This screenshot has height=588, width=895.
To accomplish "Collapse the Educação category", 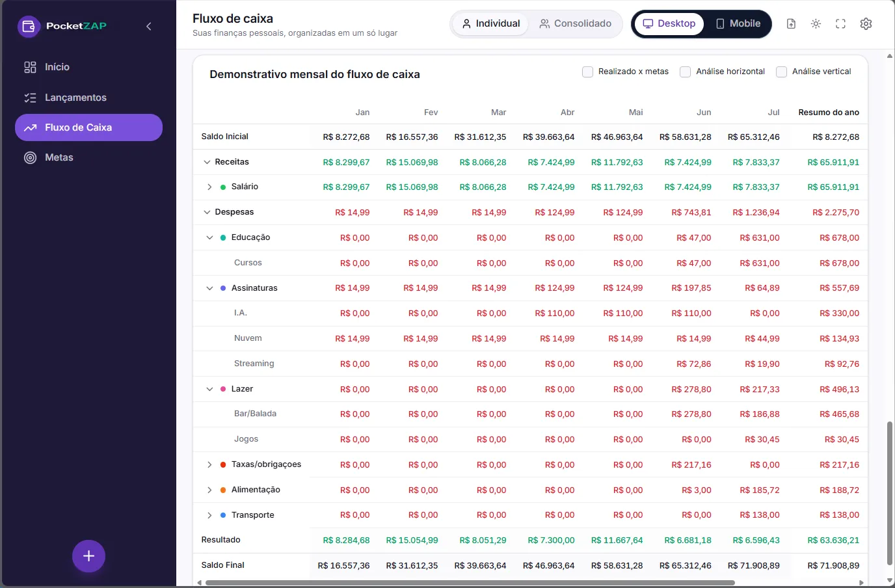I will click(x=209, y=237).
